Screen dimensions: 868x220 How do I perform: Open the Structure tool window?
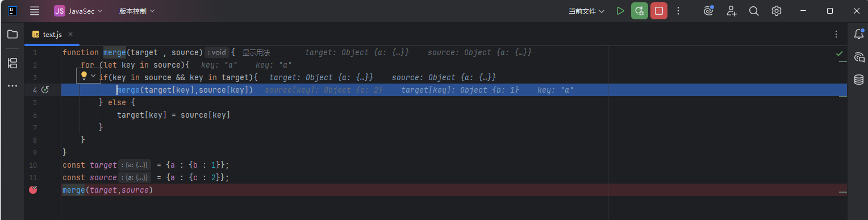12,63
